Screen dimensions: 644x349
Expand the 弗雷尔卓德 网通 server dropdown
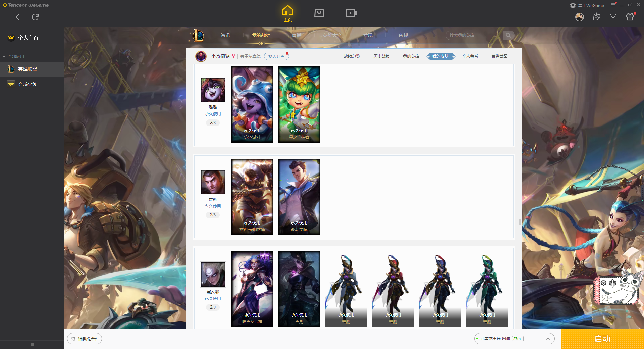point(514,339)
